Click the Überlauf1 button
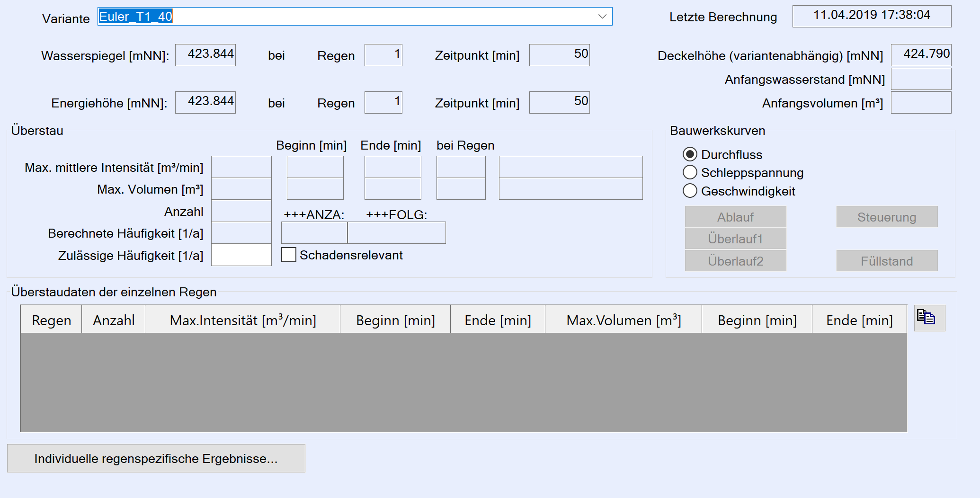980x498 pixels. click(x=735, y=239)
